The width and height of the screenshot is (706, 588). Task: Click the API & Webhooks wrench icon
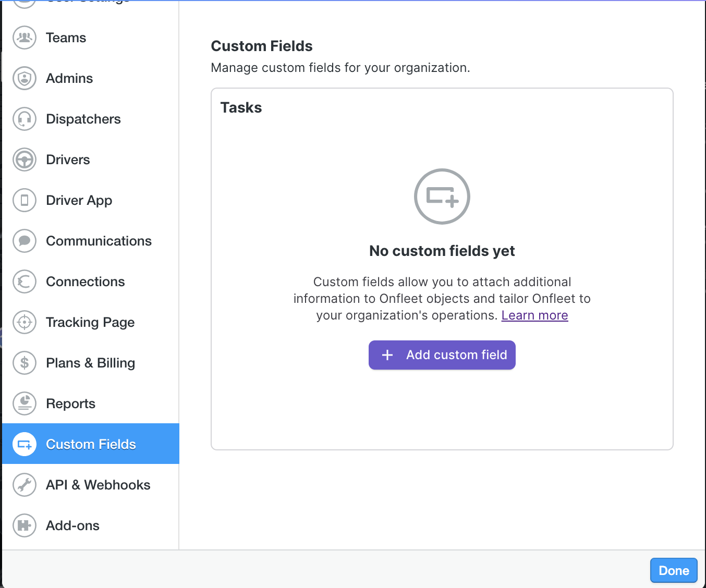pyautogui.click(x=25, y=485)
